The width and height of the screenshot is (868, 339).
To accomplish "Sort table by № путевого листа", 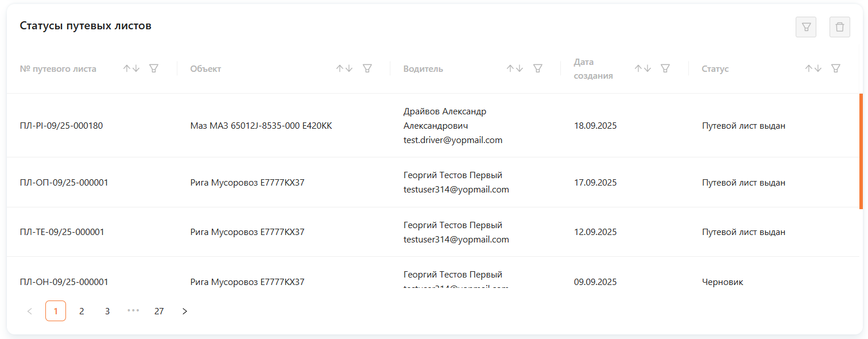I will coord(131,68).
